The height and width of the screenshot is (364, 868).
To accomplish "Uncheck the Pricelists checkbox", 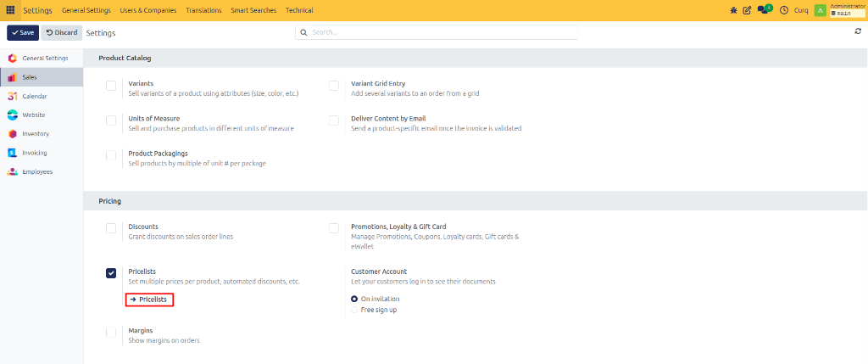I will [x=111, y=273].
